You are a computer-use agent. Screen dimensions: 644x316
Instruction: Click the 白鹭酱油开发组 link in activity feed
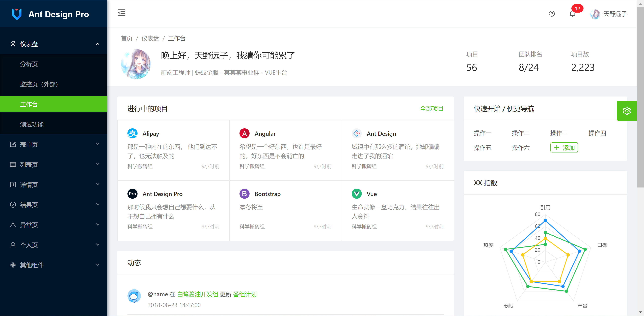(x=198, y=294)
